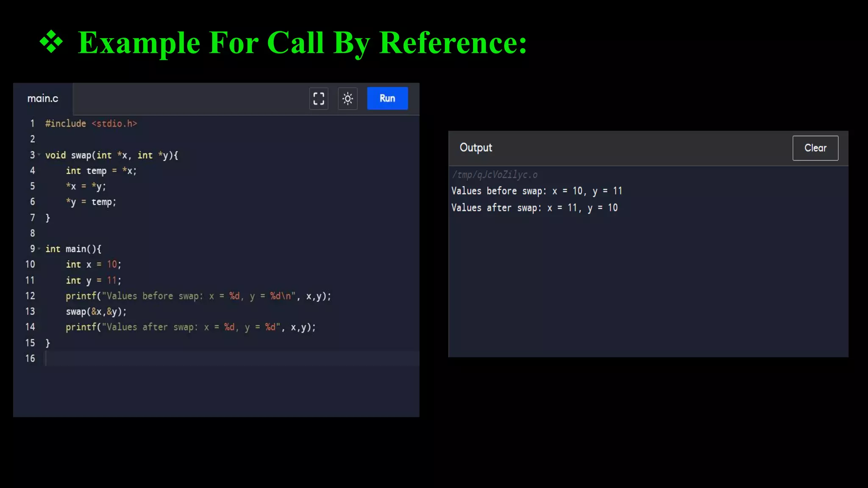
Task: Click line number 8 in gutter
Action: click(x=32, y=233)
